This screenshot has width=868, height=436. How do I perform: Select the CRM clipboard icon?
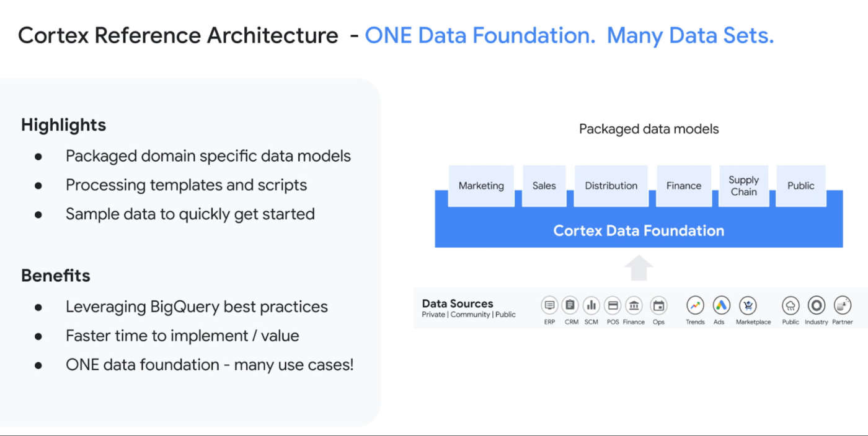tap(570, 305)
